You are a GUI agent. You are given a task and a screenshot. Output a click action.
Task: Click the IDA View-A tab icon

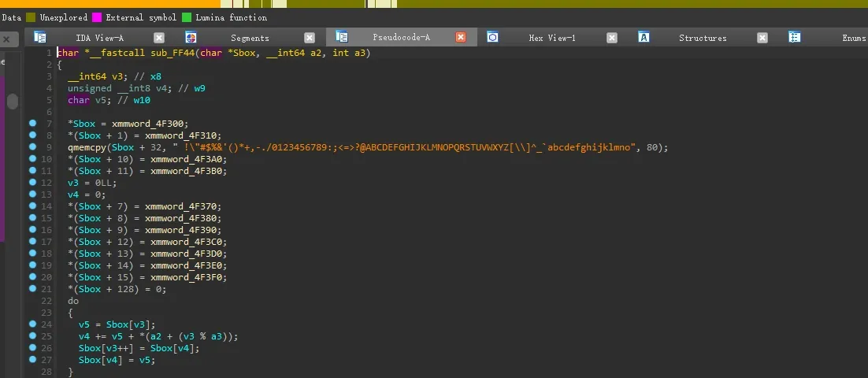pyautogui.click(x=40, y=37)
